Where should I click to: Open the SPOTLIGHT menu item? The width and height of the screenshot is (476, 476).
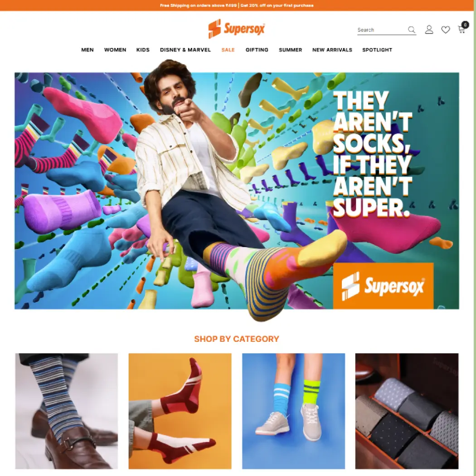click(377, 50)
